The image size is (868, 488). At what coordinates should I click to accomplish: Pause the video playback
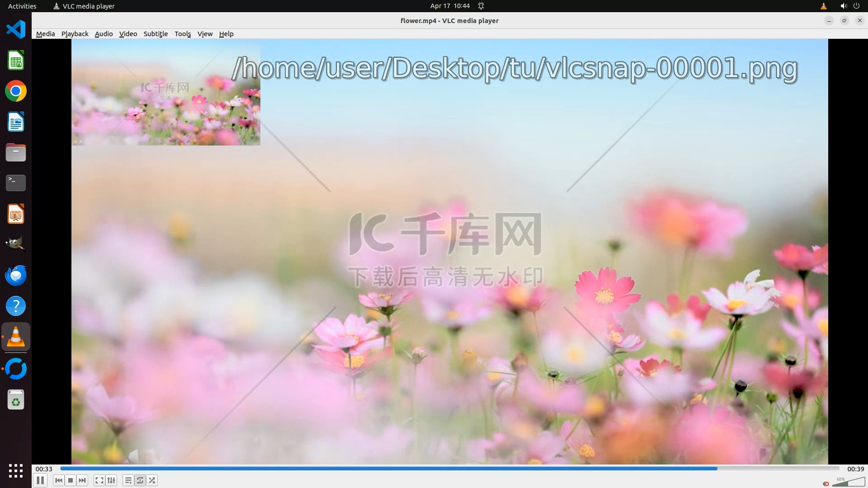pos(40,480)
